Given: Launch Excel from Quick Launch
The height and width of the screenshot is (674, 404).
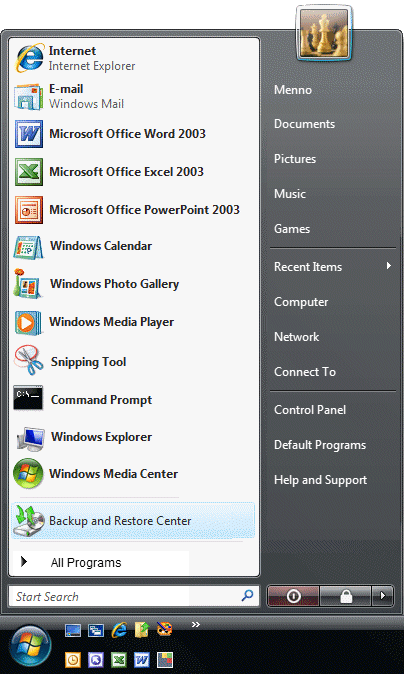Looking at the screenshot, I should 119,659.
